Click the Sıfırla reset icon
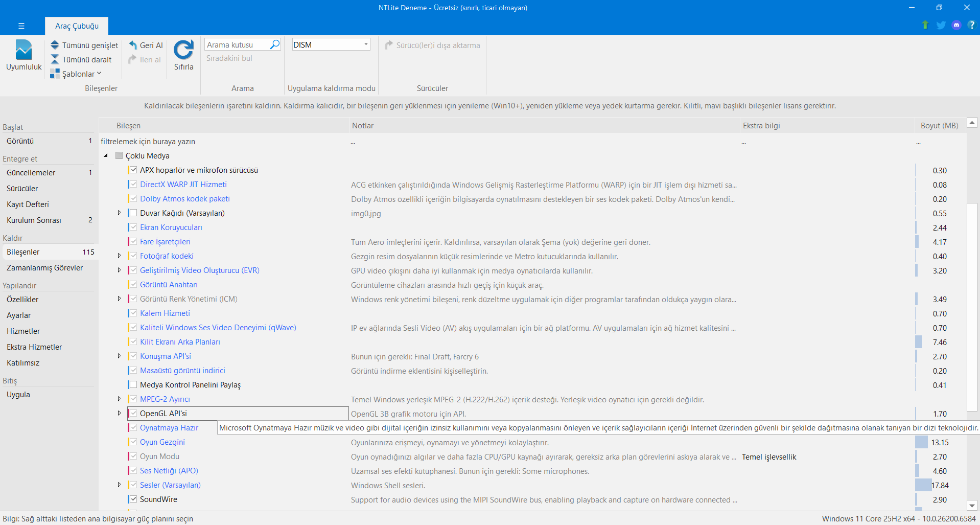The image size is (980, 525). 183,50
